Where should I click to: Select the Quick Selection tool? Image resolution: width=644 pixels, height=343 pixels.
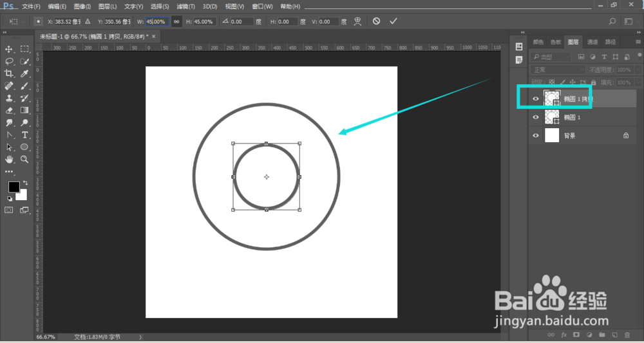pos(24,62)
